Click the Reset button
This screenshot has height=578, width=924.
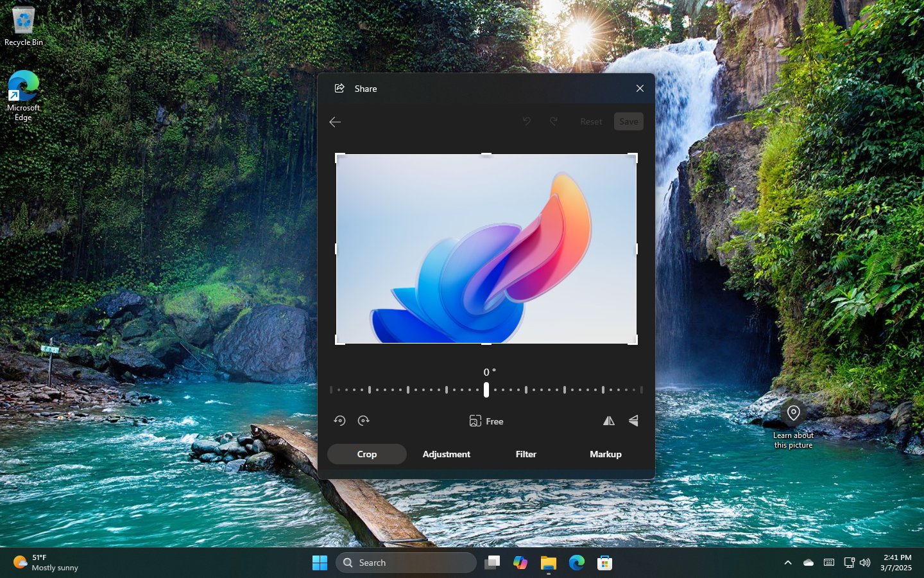click(590, 121)
